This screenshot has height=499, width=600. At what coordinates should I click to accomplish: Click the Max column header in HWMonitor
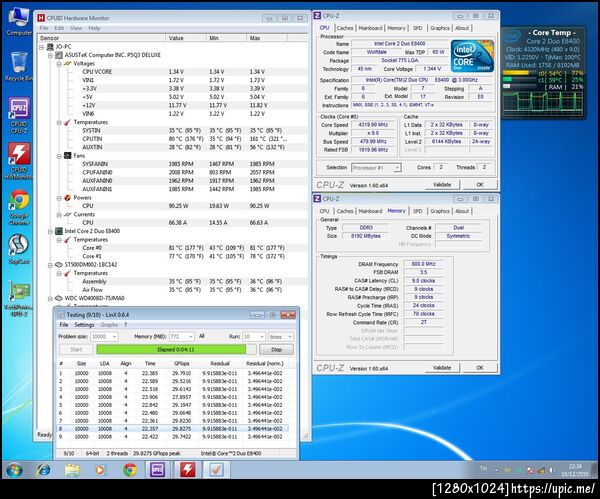pos(267,38)
